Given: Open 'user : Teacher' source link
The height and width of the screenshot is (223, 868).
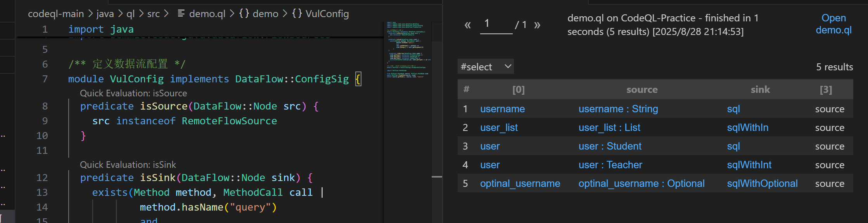Looking at the screenshot, I should 610,165.
